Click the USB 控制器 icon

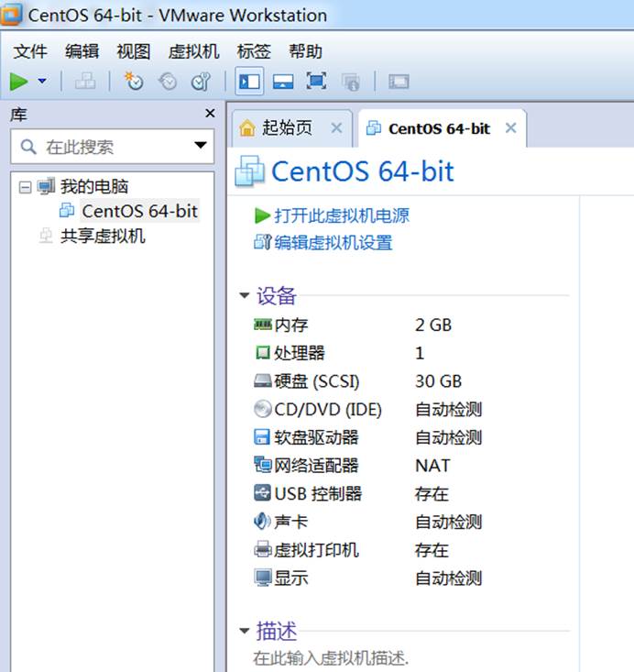262,493
